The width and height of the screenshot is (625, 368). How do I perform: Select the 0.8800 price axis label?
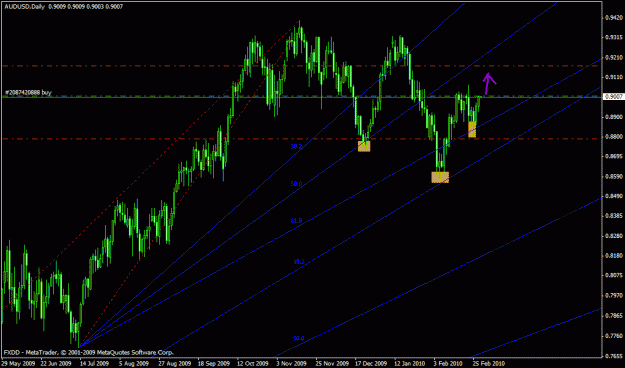point(614,136)
